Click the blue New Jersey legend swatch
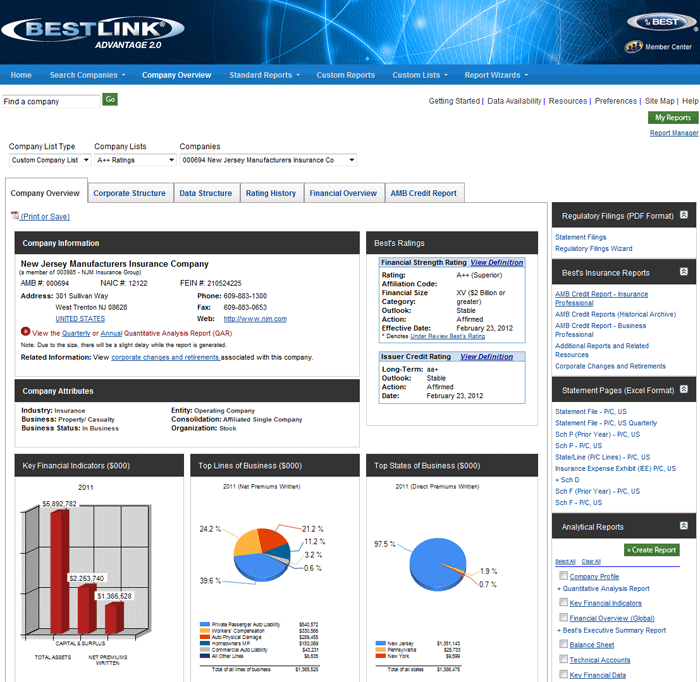The image size is (700, 682). [x=380, y=643]
